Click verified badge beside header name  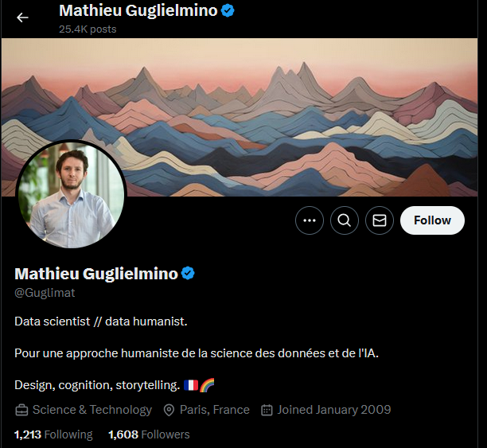coord(227,10)
